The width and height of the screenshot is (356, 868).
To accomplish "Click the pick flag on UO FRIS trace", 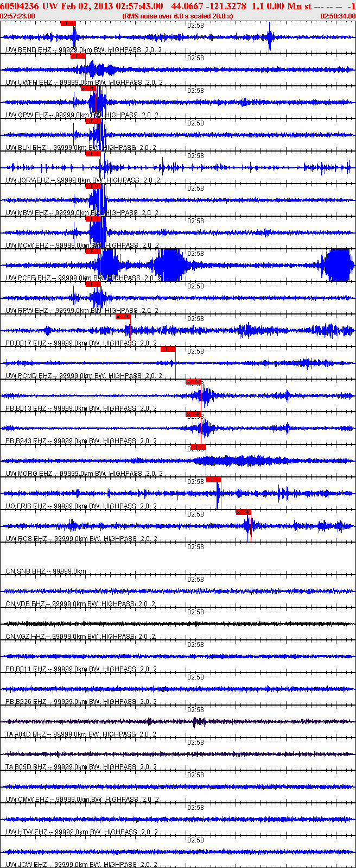I will (x=214, y=480).
